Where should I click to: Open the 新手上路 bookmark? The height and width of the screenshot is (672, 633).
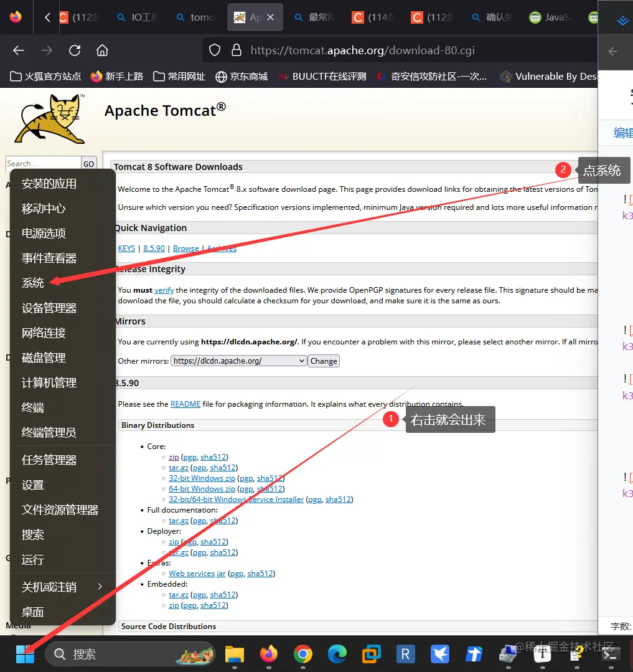[116, 76]
